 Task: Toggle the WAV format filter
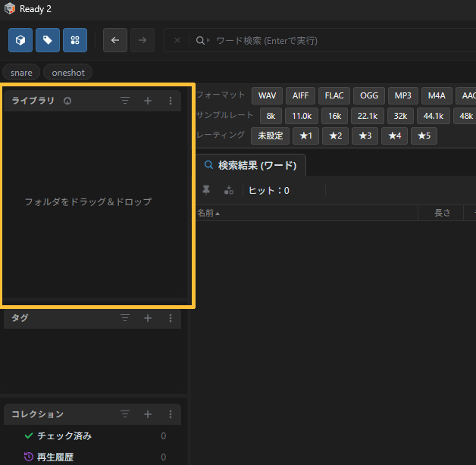(267, 95)
